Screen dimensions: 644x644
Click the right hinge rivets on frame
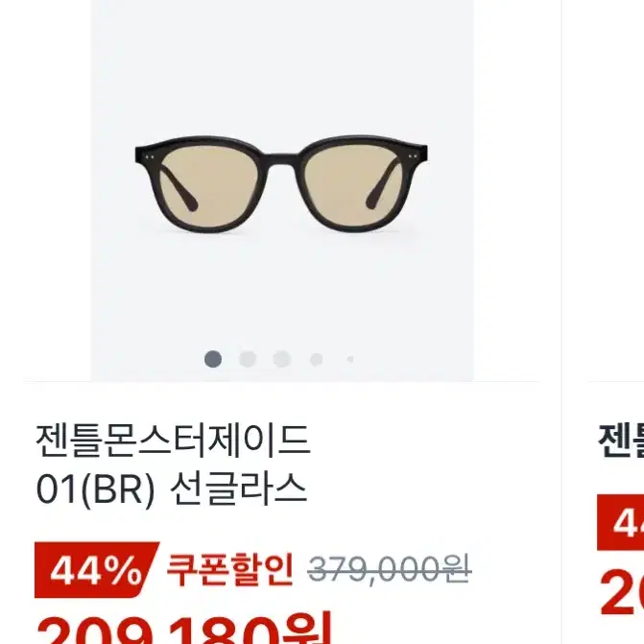(x=413, y=156)
